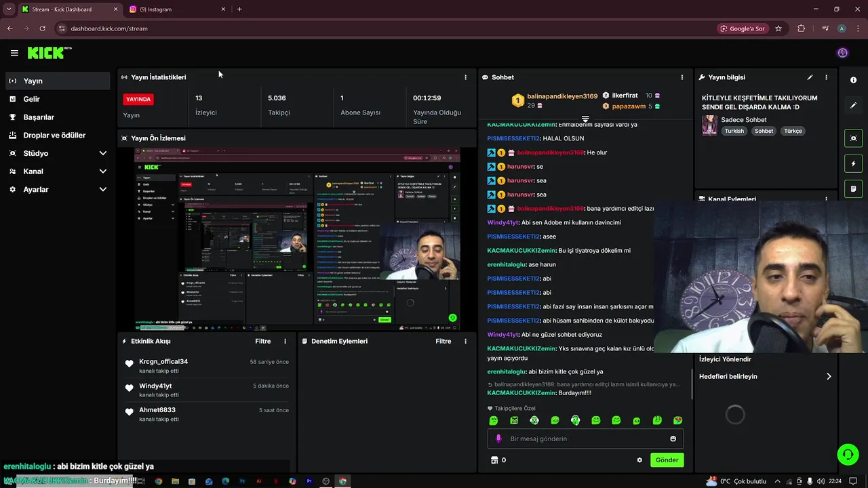Open OBS Studio from the taskbar
The width and height of the screenshot is (868, 488).
click(326, 481)
